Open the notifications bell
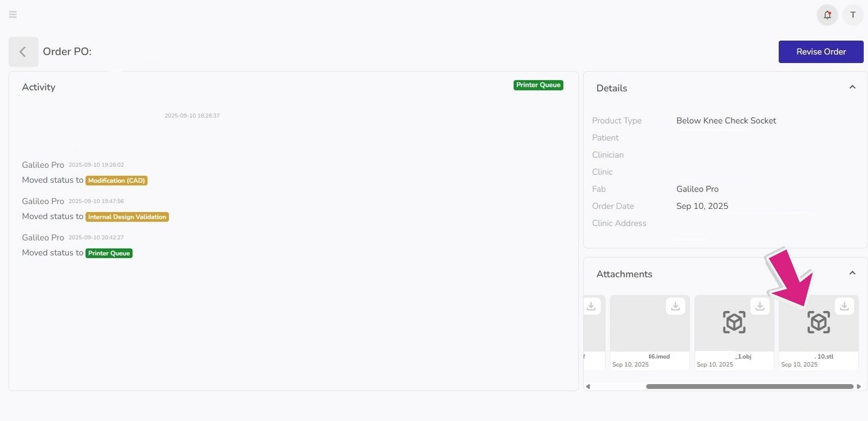 (x=827, y=15)
